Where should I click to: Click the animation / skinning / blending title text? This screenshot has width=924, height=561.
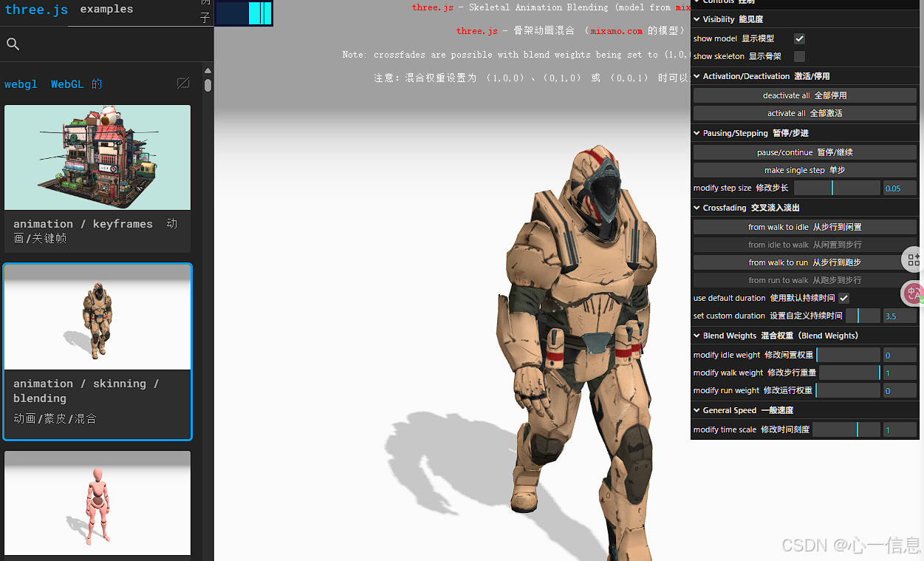click(86, 390)
